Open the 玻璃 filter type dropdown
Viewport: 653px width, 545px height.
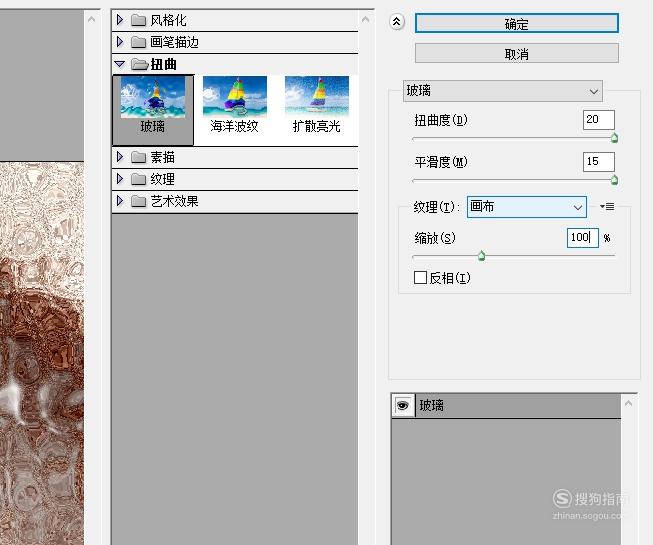(x=503, y=91)
